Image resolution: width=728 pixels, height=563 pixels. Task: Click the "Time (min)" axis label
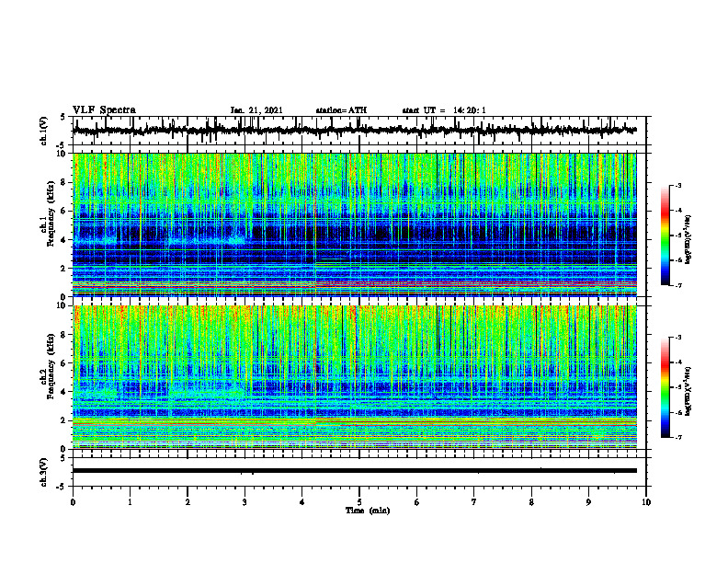tap(368, 511)
